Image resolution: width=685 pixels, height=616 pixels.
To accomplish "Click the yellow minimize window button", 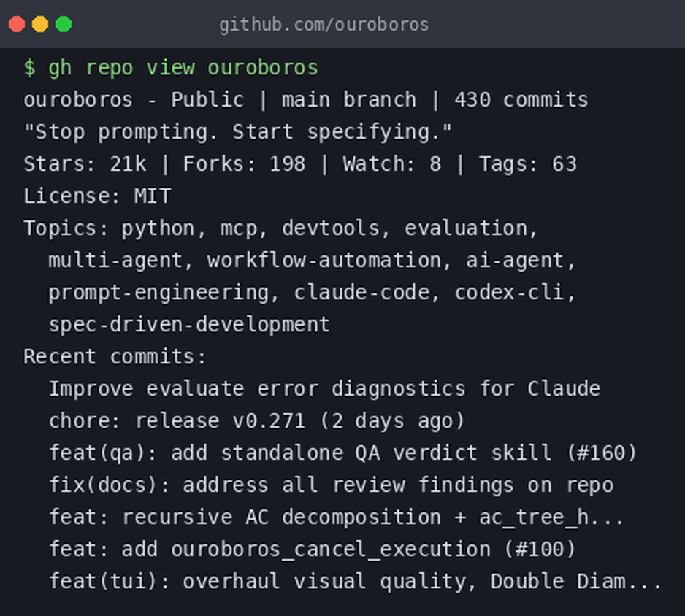I will point(40,24).
